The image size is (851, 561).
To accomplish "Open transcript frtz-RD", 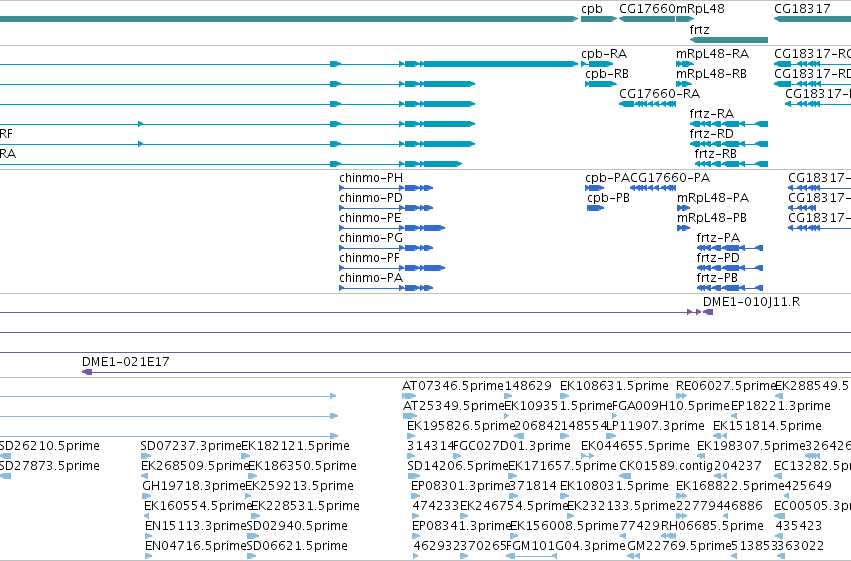I will (729, 144).
